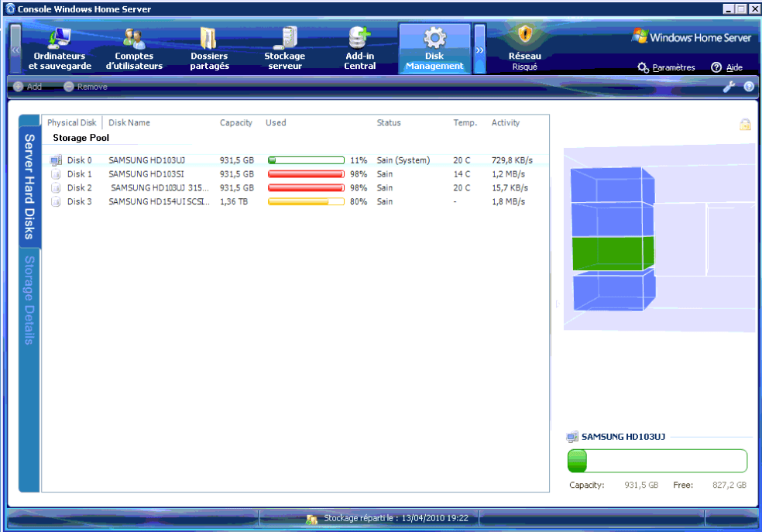Viewport: 762px width, 532px height.
Task: Open Aide help link
Action: click(727, 67)
